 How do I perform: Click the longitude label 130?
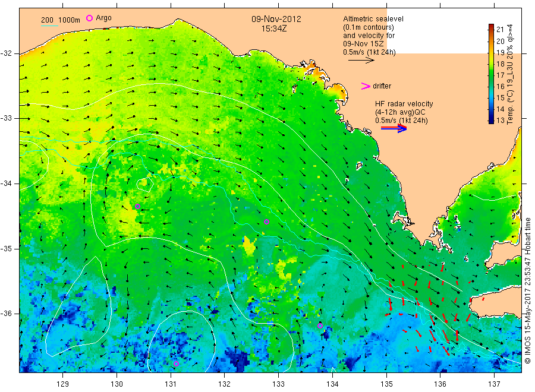point(117,384)
